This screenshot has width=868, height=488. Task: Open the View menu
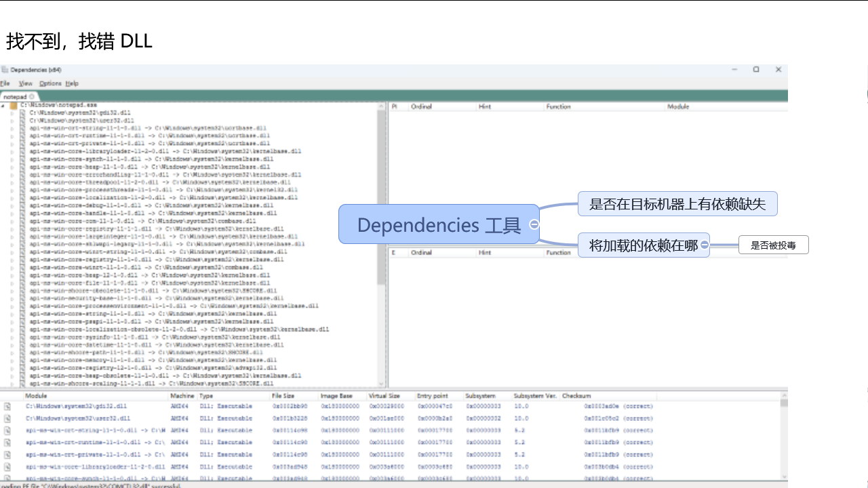pos(25,83)
